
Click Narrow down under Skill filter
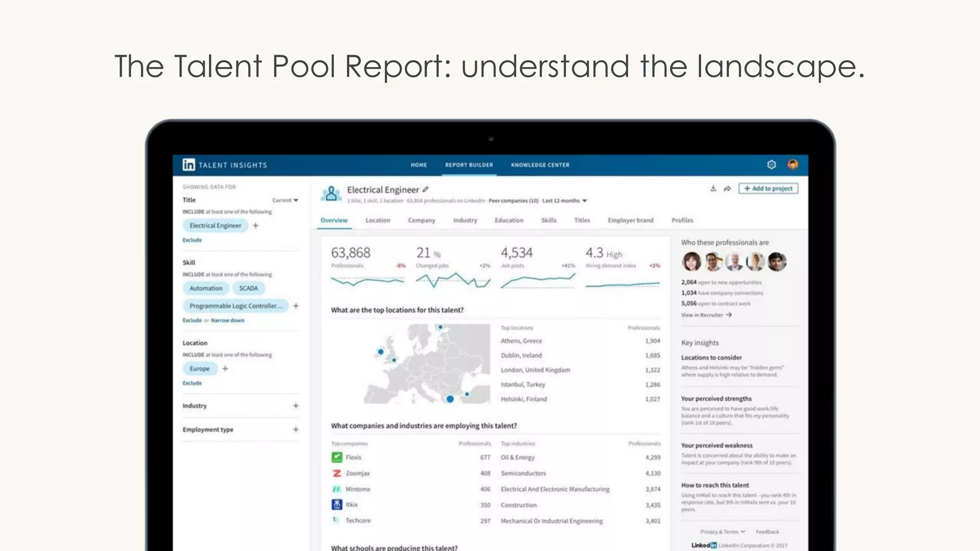[228, 320]
